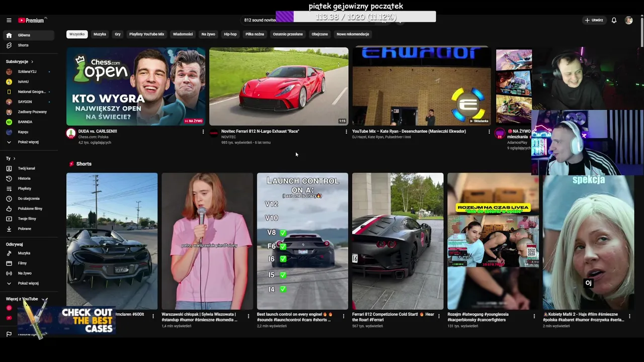Open Pobrane downloads in the sidebar
The image size is (644, 362).
coord(28,229)
